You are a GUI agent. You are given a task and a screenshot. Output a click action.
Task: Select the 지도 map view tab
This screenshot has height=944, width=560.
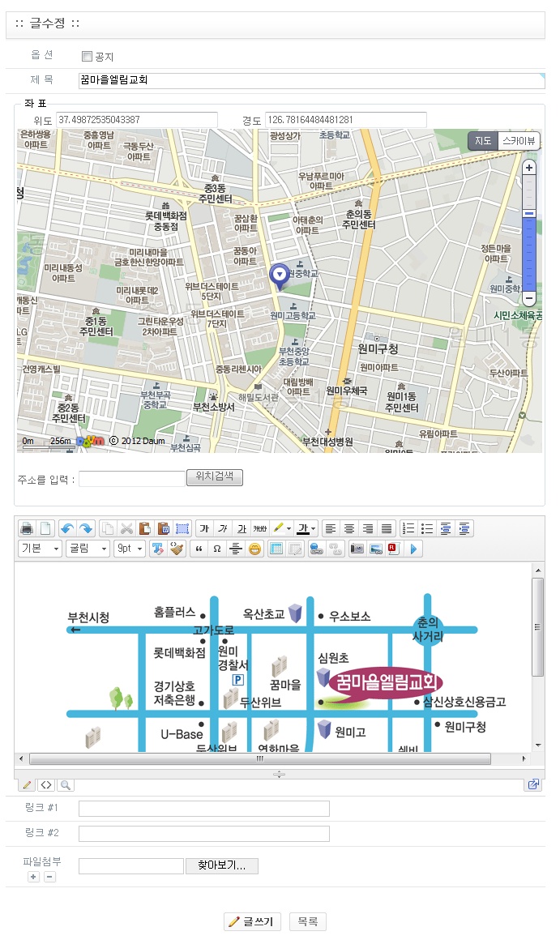(483, 141)
